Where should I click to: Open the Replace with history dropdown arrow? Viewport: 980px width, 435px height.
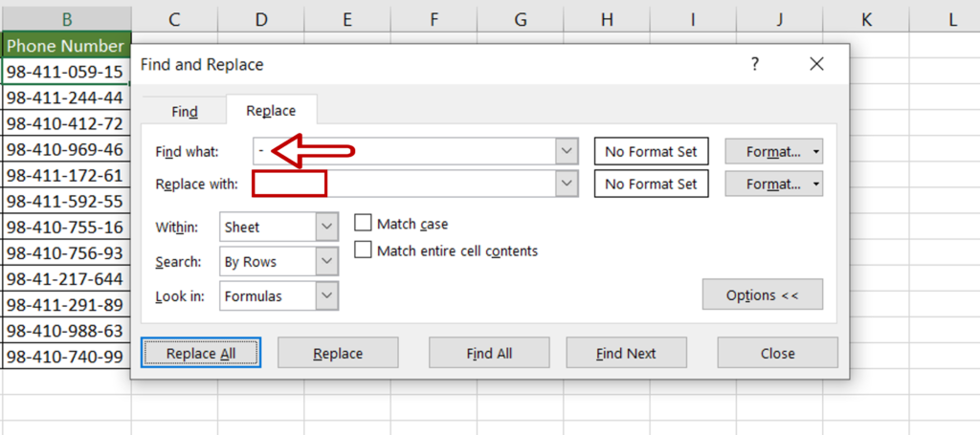pos(567,184)
